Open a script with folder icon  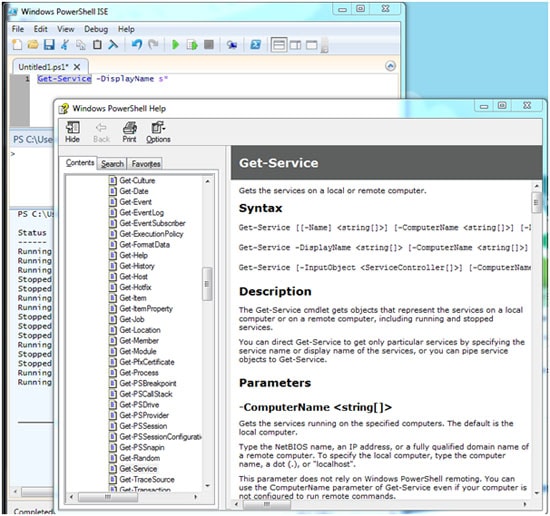pos(33,45)
